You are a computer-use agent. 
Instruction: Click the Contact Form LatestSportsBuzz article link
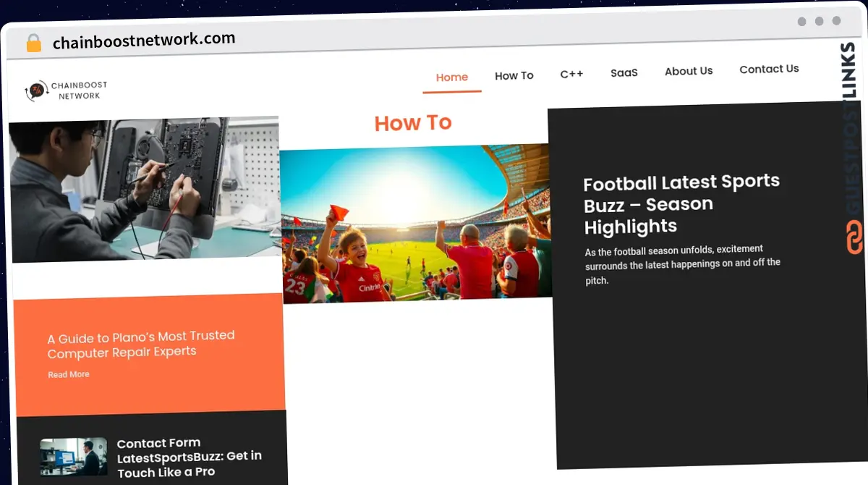pyautogui.click(x=189, y=457)
